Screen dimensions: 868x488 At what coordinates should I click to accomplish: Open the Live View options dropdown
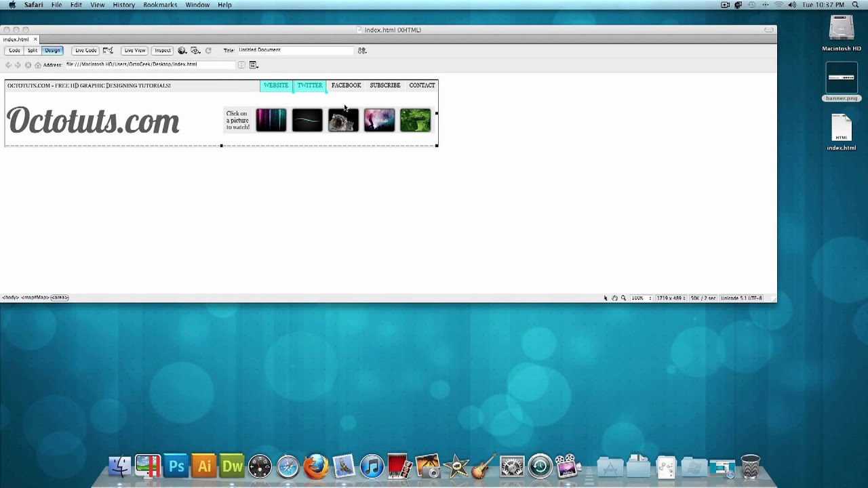(254, 65)
